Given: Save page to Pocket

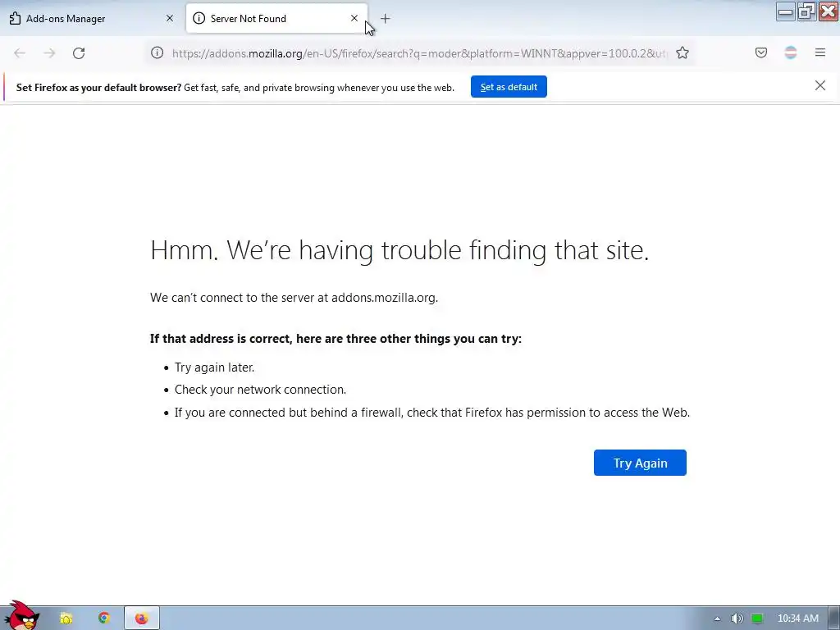Looking at the screenshot, I should [761, 52].
